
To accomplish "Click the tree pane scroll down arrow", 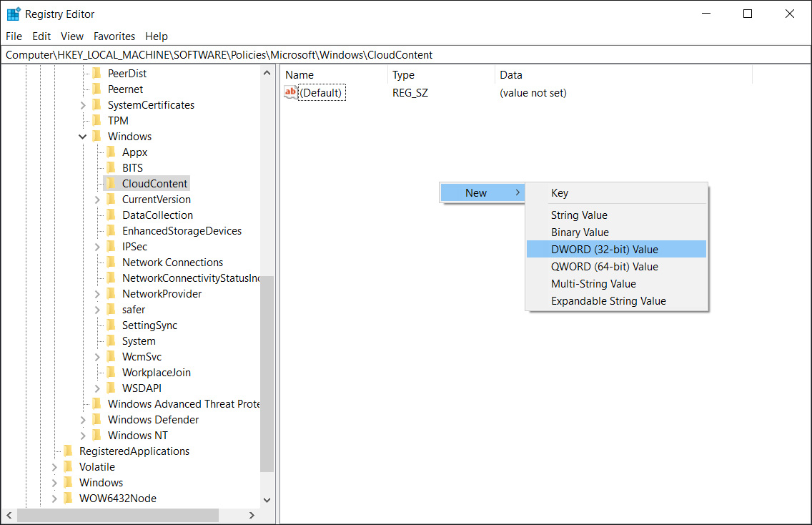I will [x=267, y=500].
